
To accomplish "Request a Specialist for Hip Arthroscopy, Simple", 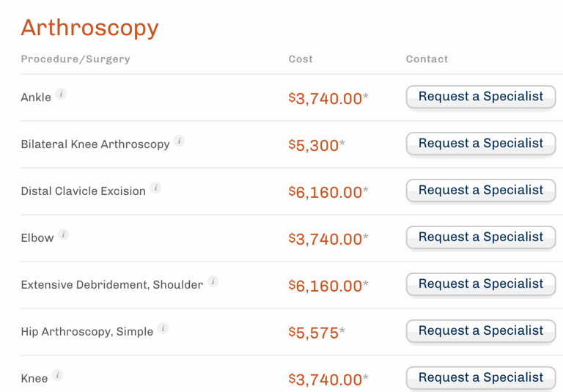I will coord(481,330).
